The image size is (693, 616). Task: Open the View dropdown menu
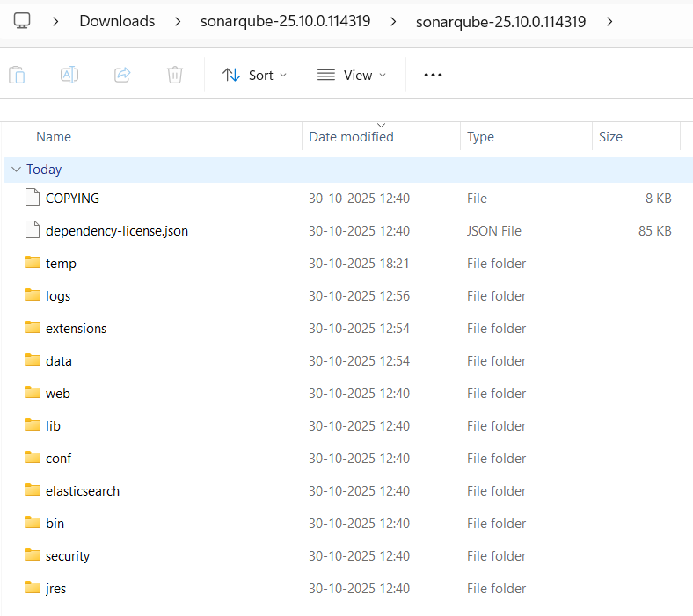click(352, 75)
